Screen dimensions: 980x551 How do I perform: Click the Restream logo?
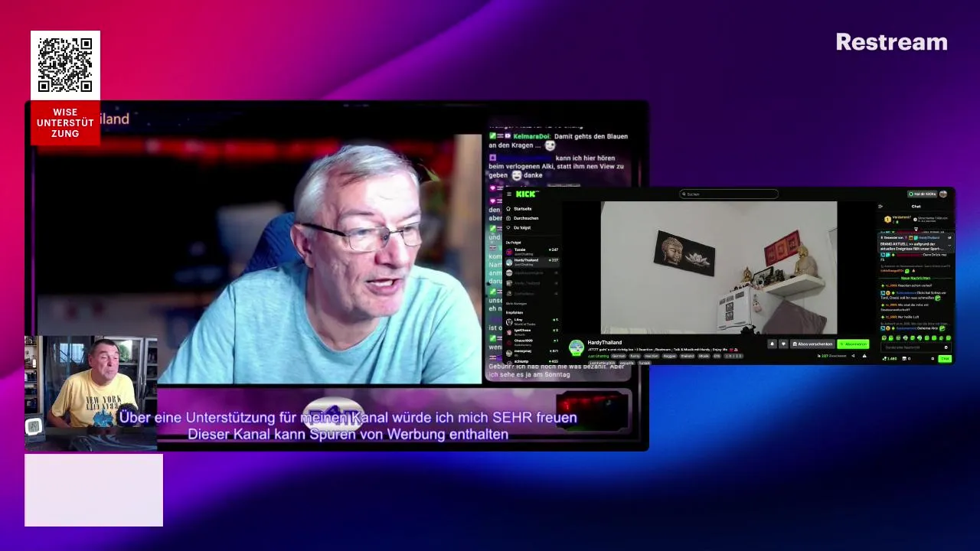tap(891, 42)
